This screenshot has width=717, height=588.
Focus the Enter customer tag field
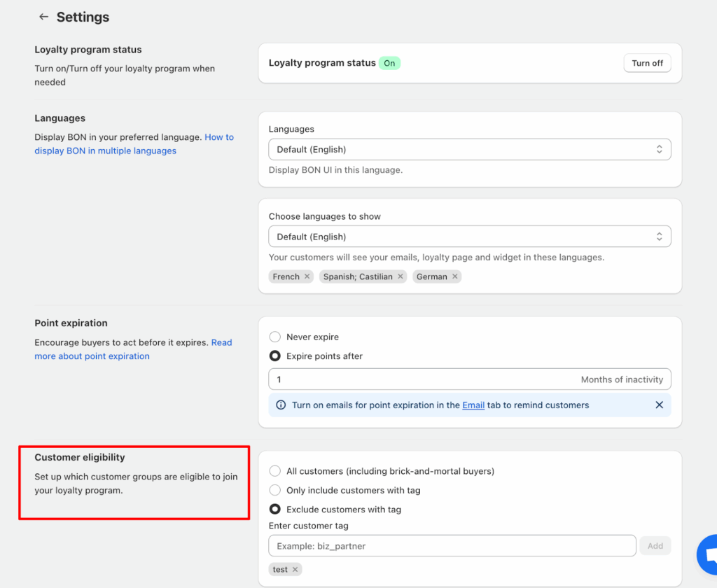(452, 545)
